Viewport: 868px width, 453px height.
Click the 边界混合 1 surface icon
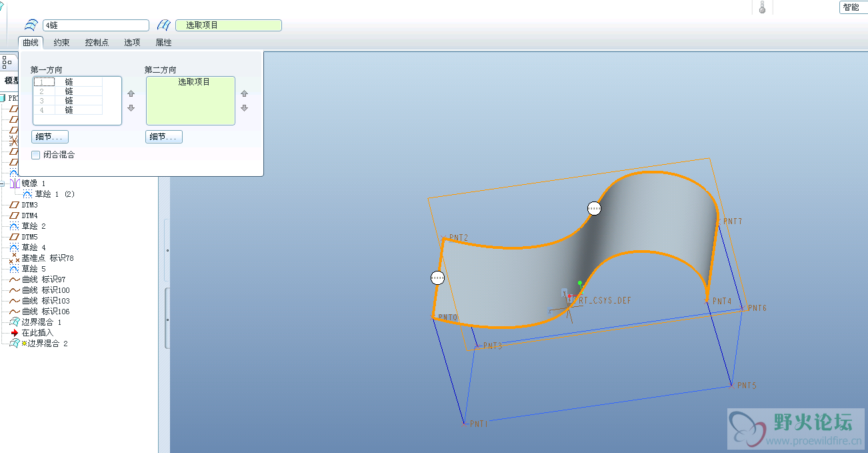click(x=14, y=322)
